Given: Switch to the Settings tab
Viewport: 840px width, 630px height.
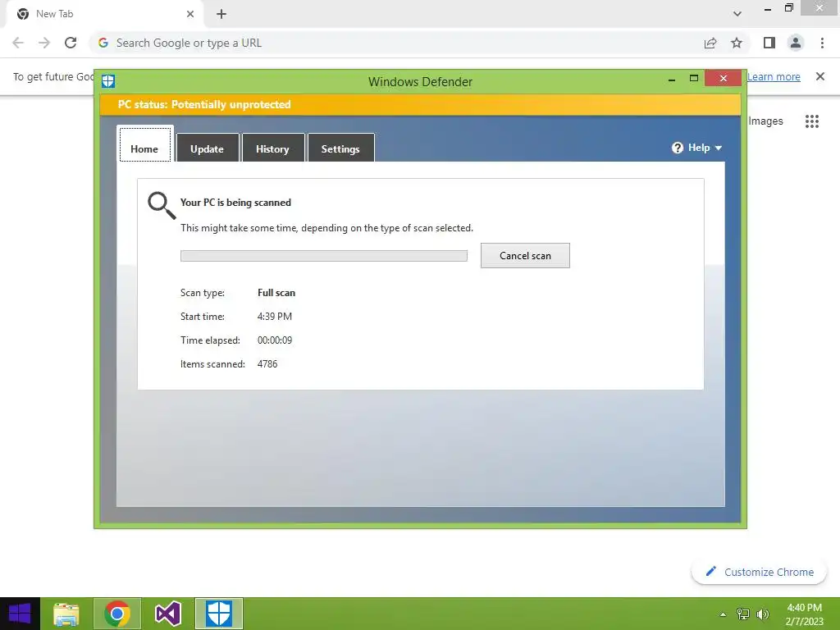Looking at the screenshot, I should coord(340,148).
